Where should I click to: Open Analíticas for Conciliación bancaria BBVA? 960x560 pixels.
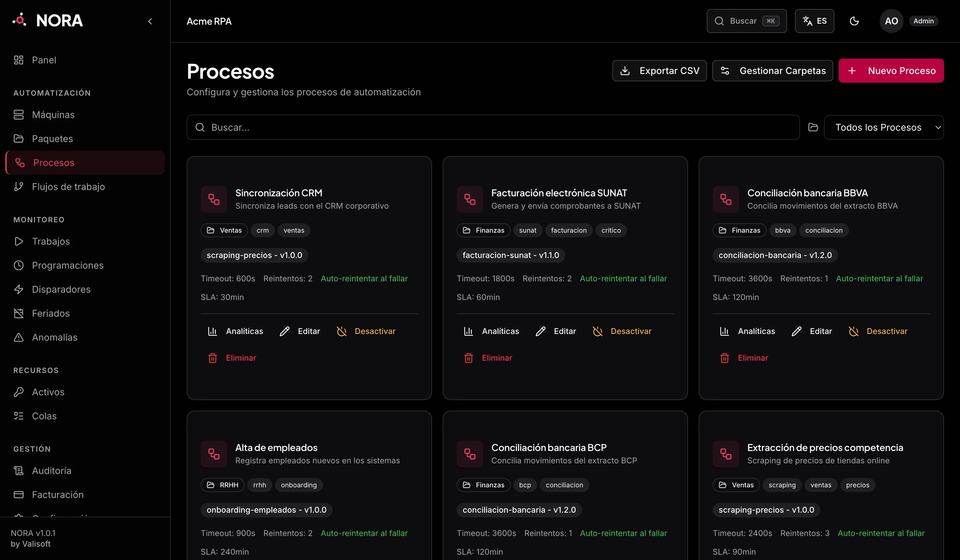click(x=747, y=331)
